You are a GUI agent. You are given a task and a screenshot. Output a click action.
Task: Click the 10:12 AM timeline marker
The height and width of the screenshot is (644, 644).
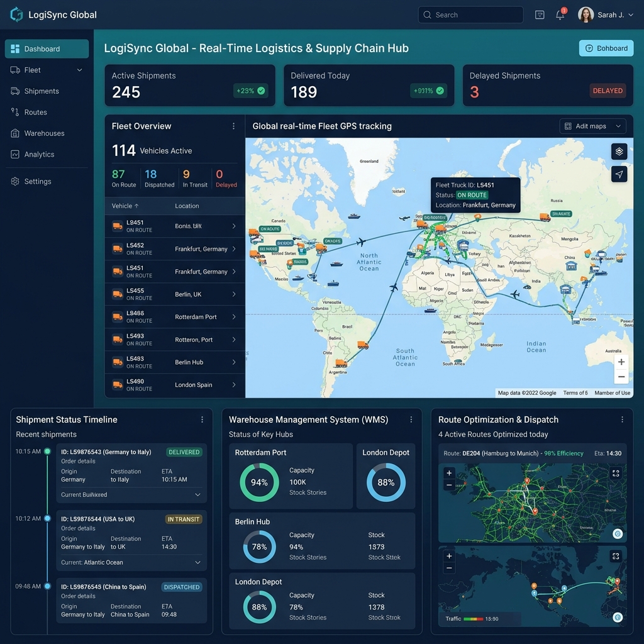point(47,518)
